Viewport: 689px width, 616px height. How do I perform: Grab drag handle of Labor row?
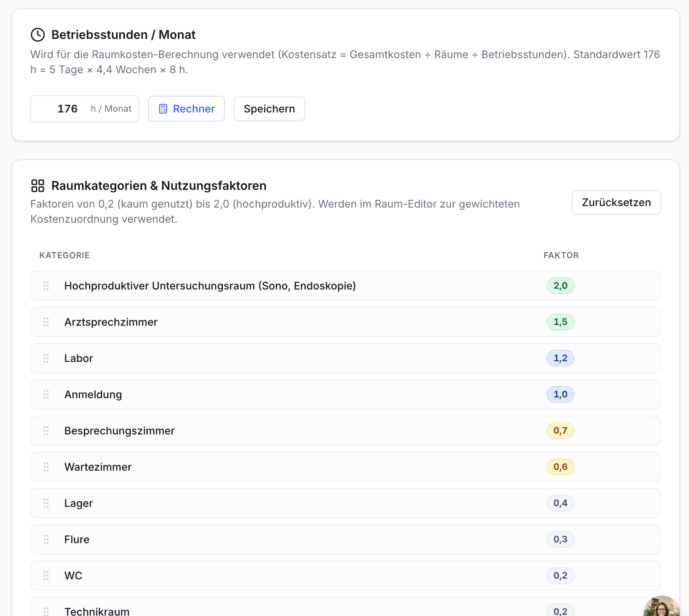tap(46, 358)
